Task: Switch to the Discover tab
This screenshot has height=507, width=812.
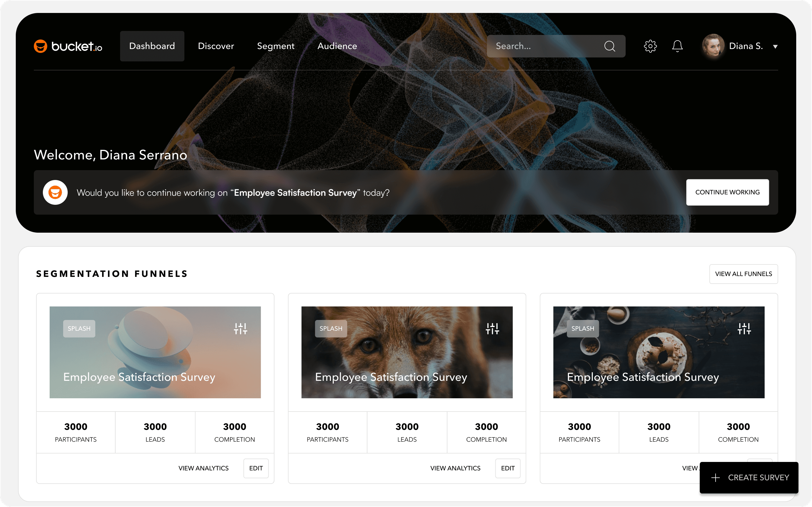Action: tap(216, 46)
